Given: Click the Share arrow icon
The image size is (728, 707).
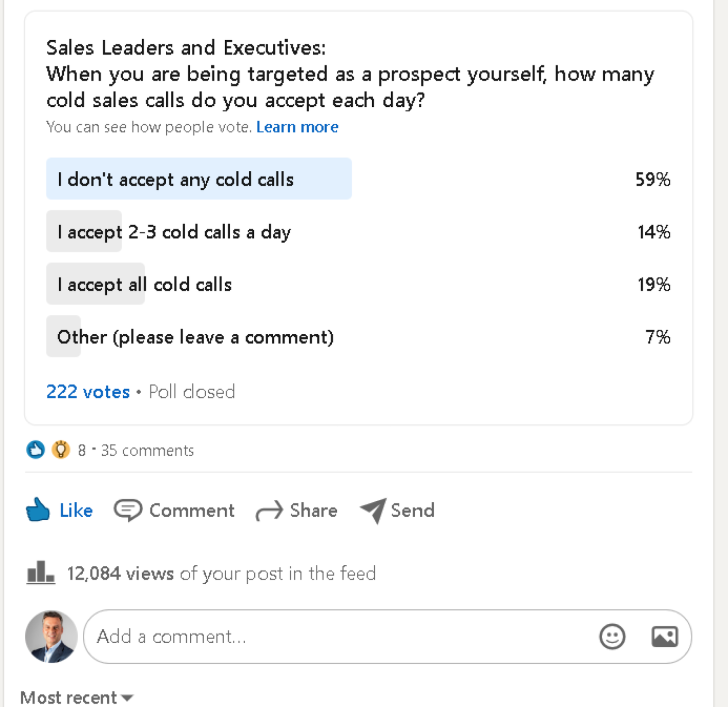Looking at the screenshot, I should tap(269, 511).
